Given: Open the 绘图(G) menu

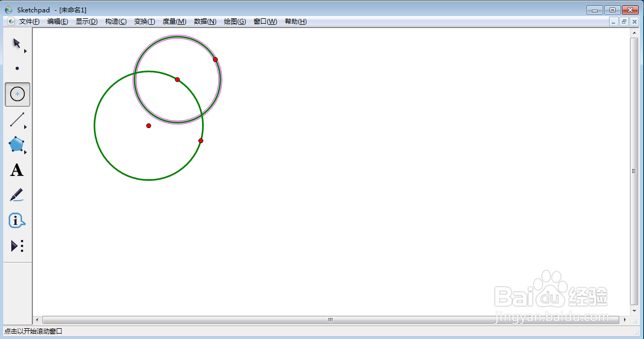Looking at the screenshot, I should (x=235, y=22).
